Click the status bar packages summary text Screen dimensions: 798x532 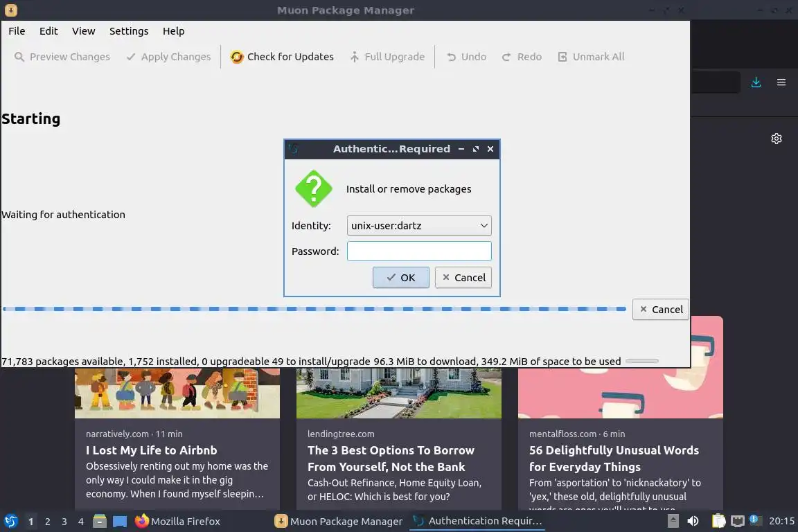pos(311,362)
